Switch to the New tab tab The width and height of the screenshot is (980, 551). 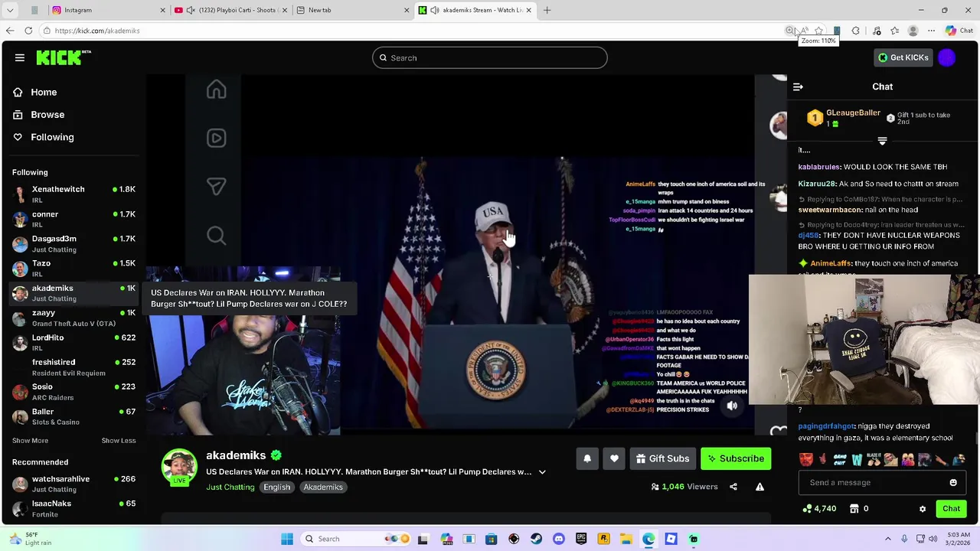[352, 10]
